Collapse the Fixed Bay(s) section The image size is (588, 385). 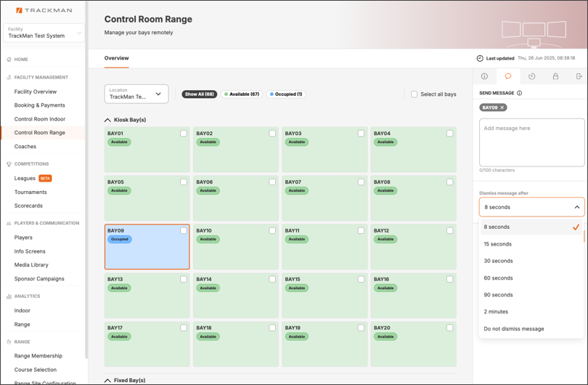tap(107, 380)
